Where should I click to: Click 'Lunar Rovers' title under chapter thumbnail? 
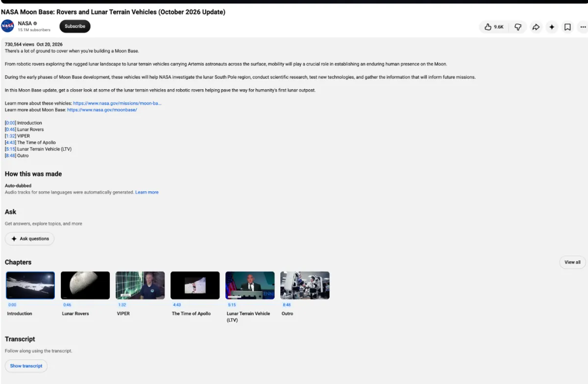pyautogui.click(x=75, y=314)
